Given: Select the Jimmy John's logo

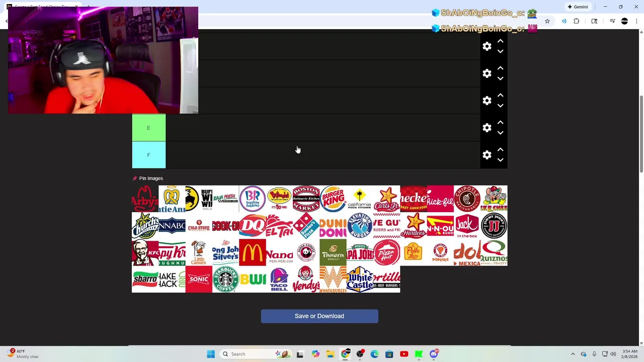Looking at the screenshot, I should point(494,226).
